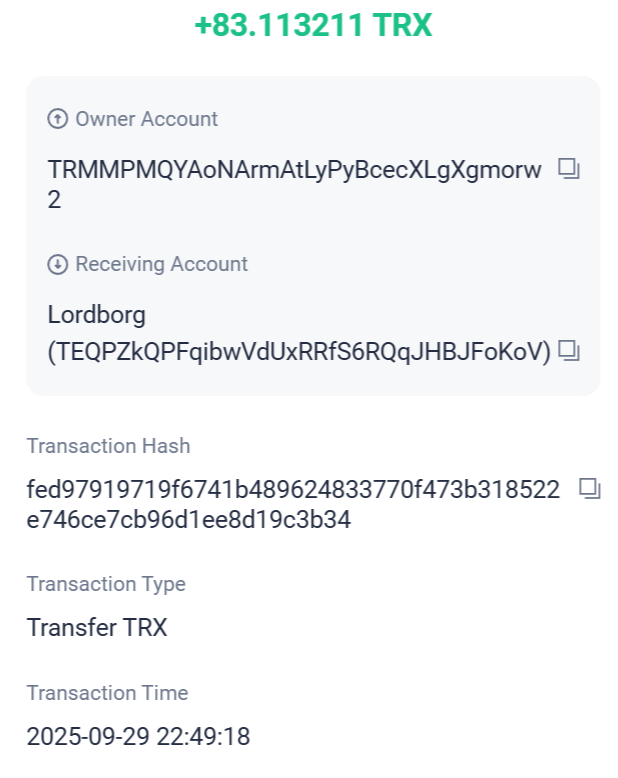Select the Transfer TRX value
The image size is (618, 778).
[x=97, y=628]
